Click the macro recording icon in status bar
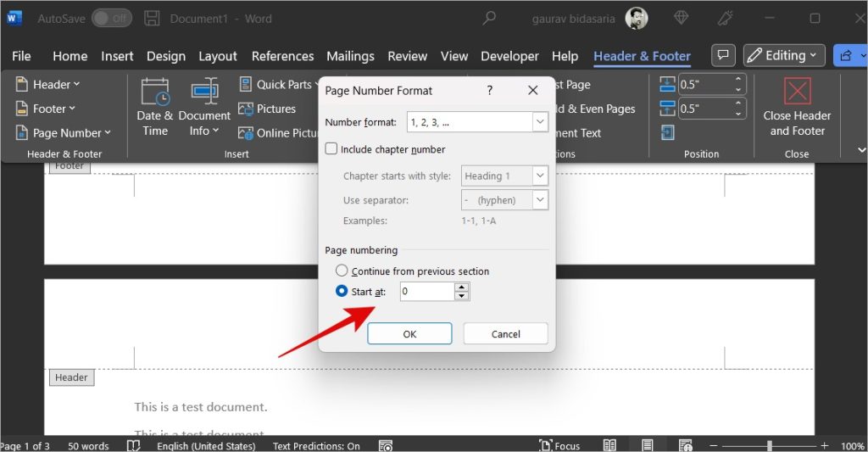 pos(386,445)
